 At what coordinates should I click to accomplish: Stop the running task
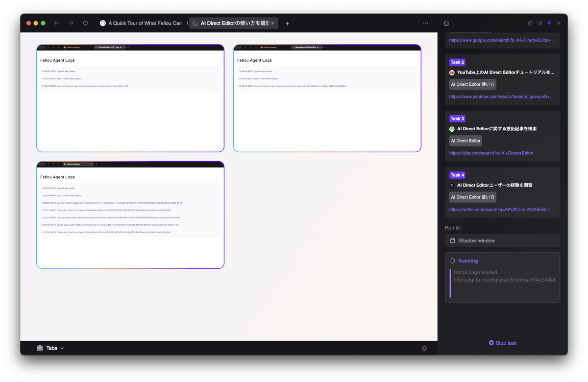[503, 343]
